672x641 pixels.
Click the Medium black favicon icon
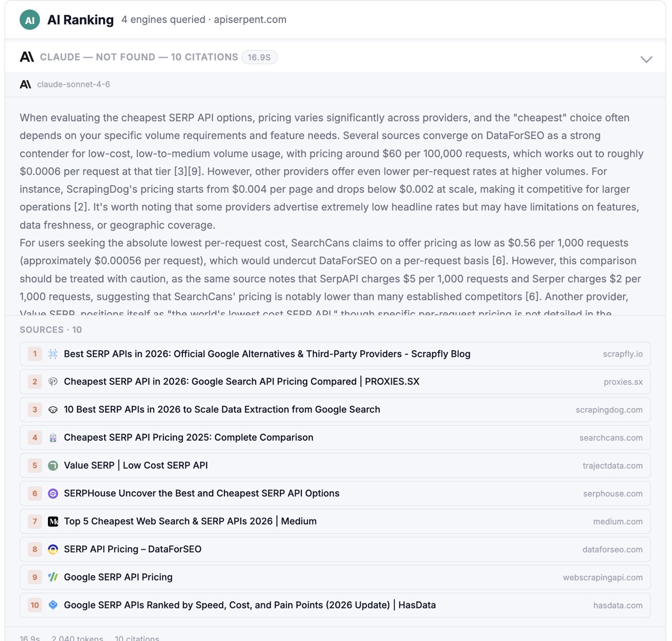click(53, 521)
